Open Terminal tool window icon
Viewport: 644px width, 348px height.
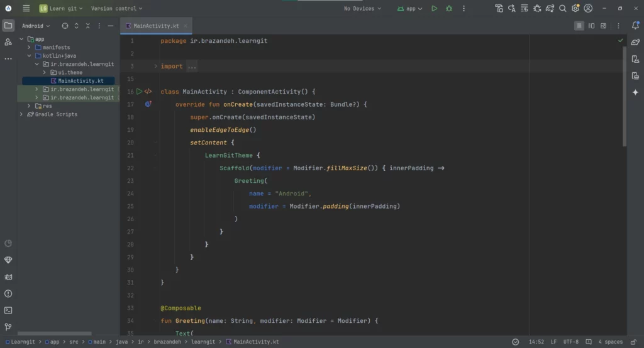[8, 310]
